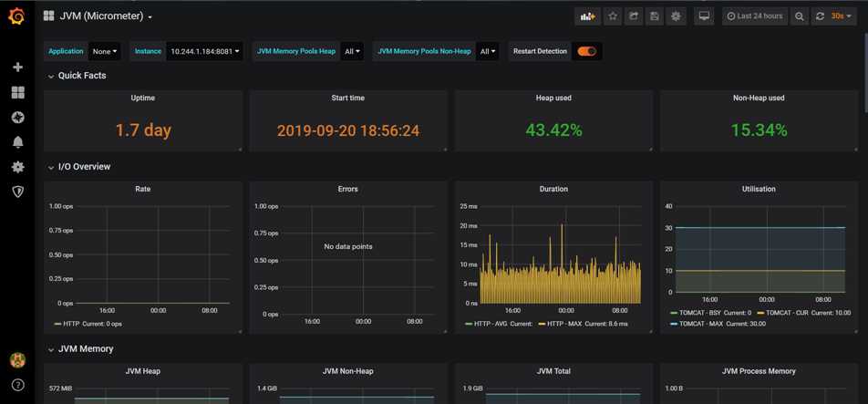Open the JVM Total panel title menu

tap(553, 371)
